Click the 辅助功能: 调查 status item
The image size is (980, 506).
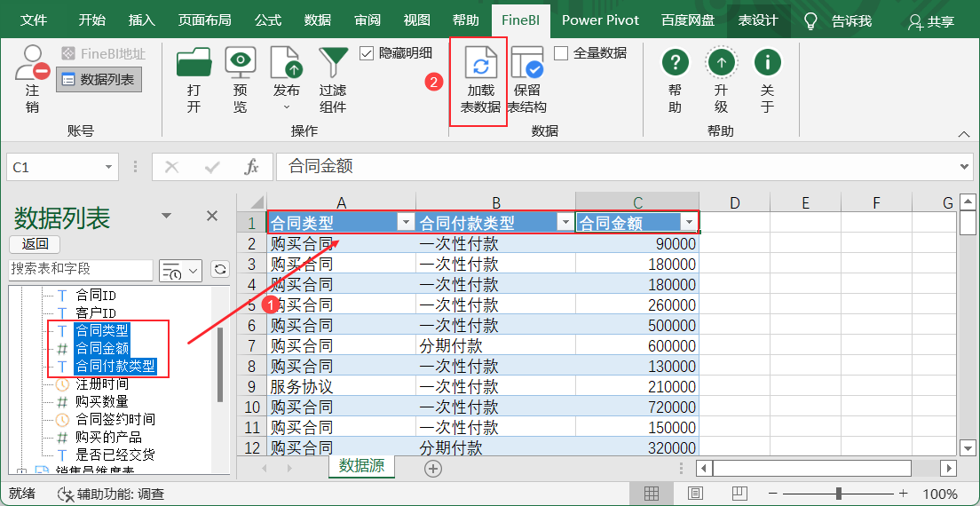(111, 494)
